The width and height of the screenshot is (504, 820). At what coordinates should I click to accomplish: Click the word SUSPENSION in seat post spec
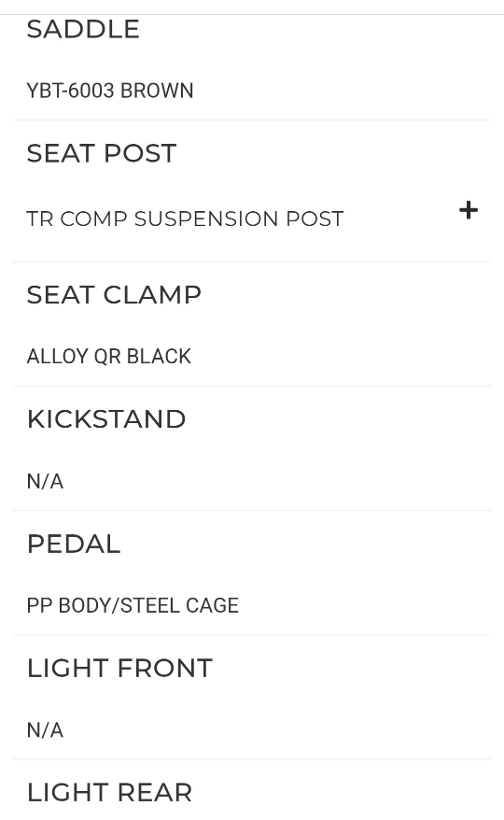[207, 219]
